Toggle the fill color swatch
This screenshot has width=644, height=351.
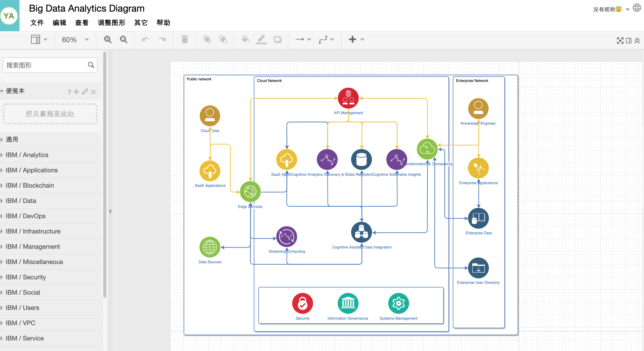click(x=245, y=39)
